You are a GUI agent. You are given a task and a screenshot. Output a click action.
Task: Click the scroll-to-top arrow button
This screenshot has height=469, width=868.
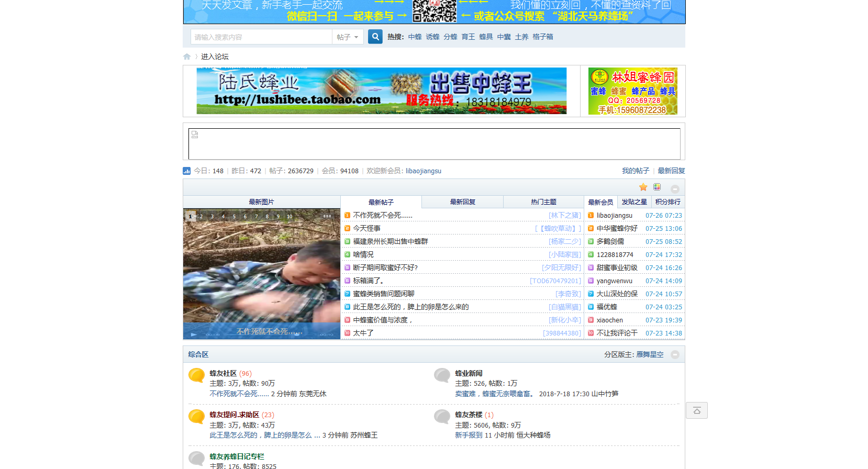tap(697, 410)
